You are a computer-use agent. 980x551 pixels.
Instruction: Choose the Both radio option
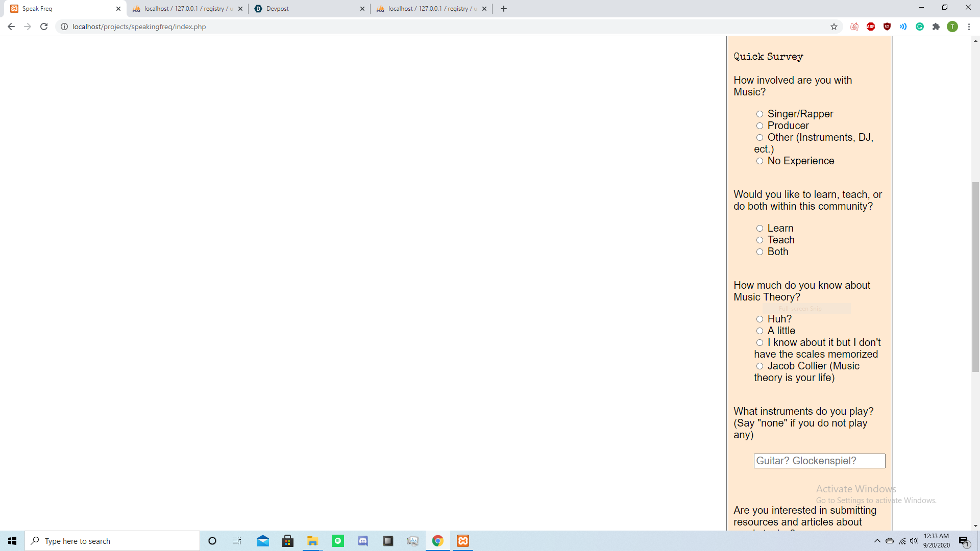[x=759, y=252]
